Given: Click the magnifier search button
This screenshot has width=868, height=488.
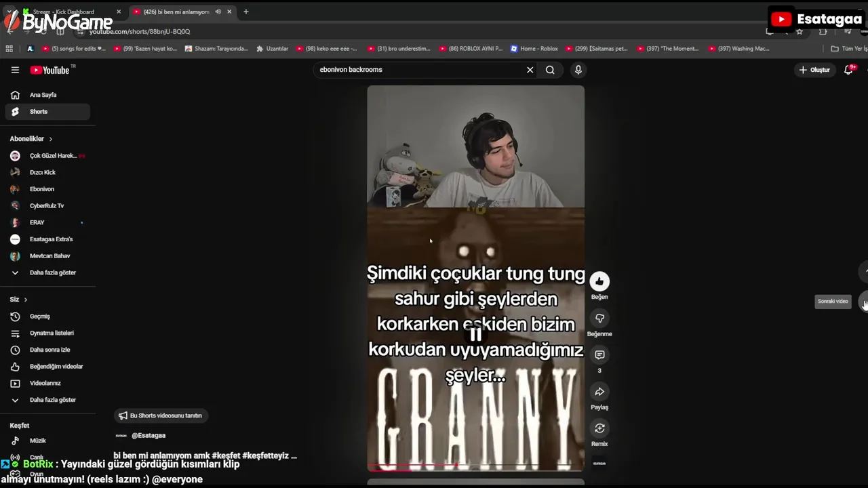Looking at the screenshot, I should click(x=550, y=70).
